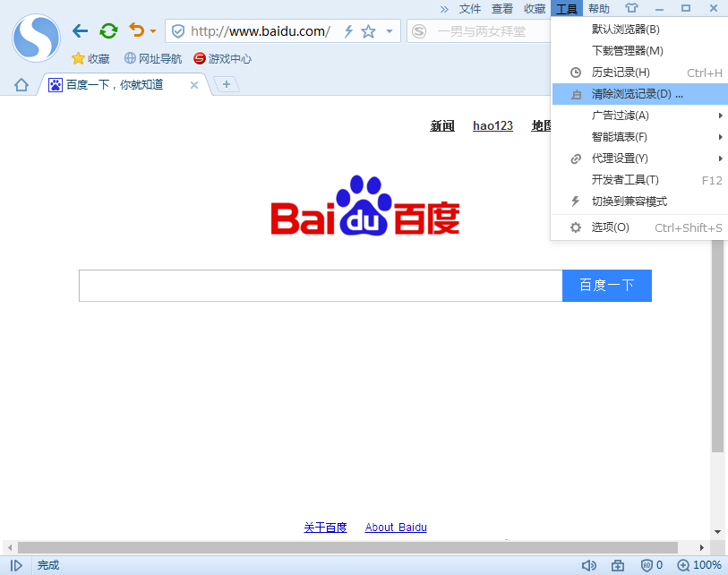Open the 帮助 menu
Image resolution: width=728 pixels, height=575 pixels.
pos(598,9)
